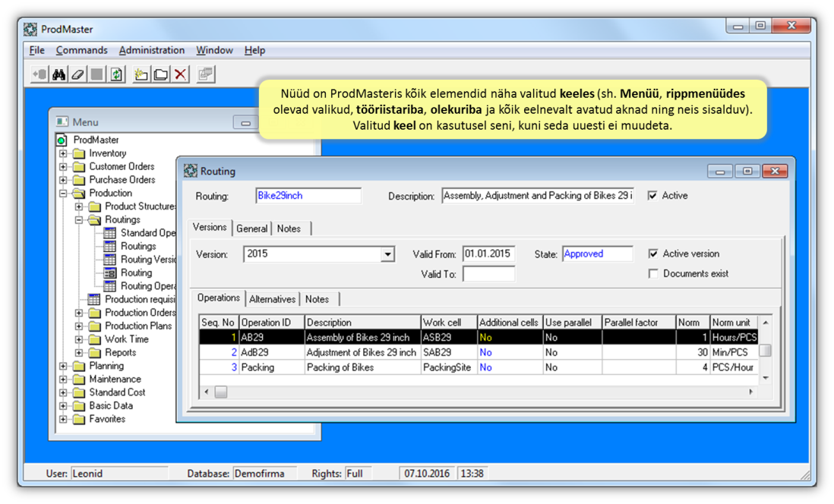Expand the Production Orders tree node
Image resolution: width=834 pixels, height=504 pixels.
tap(79, 313)
